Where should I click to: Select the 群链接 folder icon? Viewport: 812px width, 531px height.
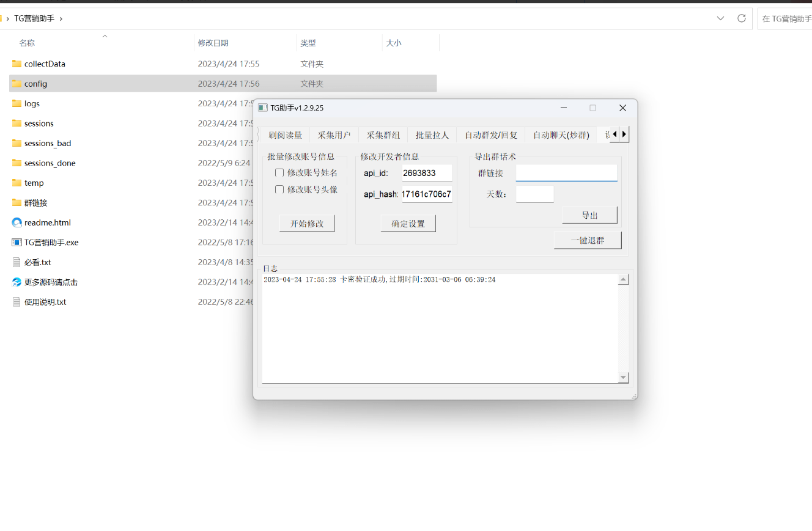17,203
